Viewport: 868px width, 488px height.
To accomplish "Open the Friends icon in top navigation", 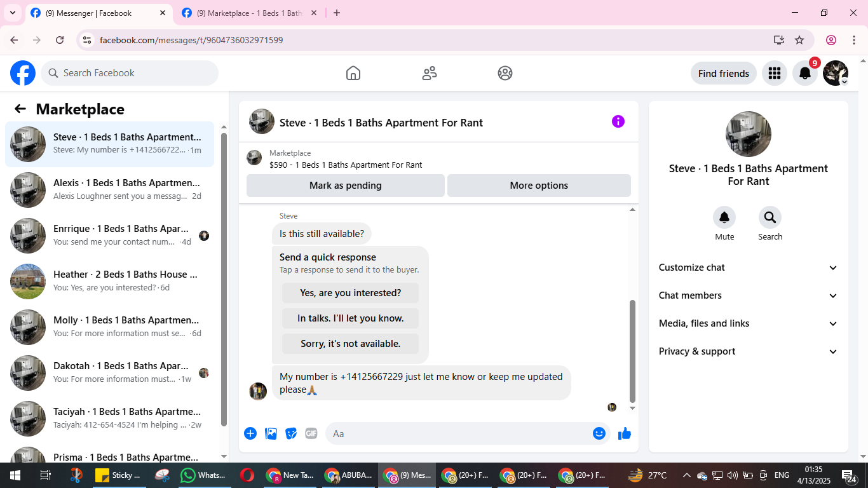I will (430, 73).
